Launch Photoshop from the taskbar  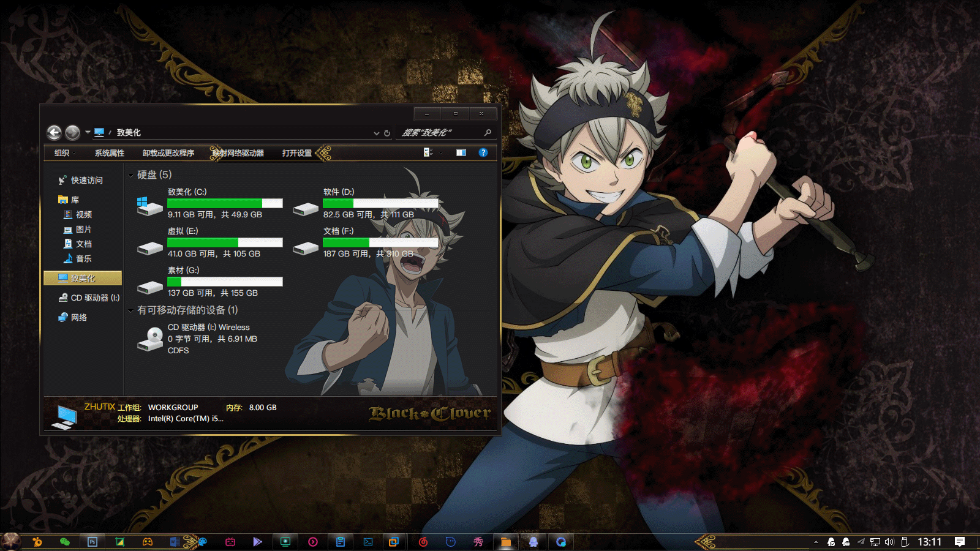click(x=92, y=542)
